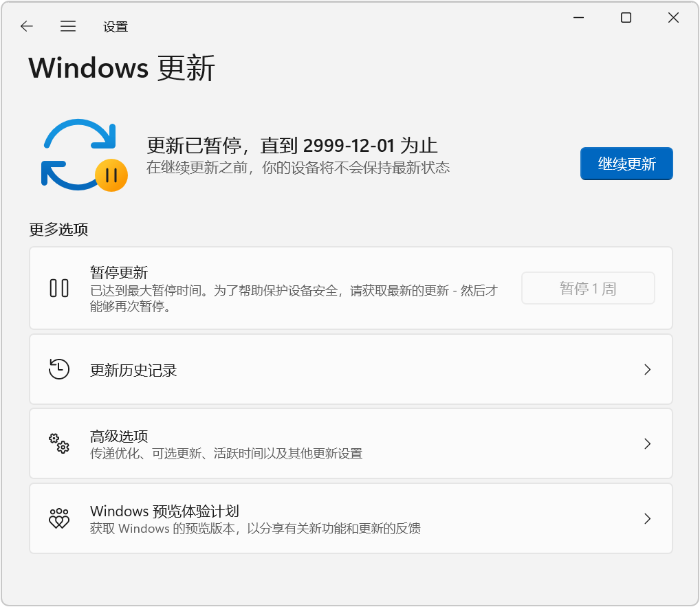Click the update paused sync icon
Image resolution: width=700 pixels, height=607 pixels.
coord(85,155)
